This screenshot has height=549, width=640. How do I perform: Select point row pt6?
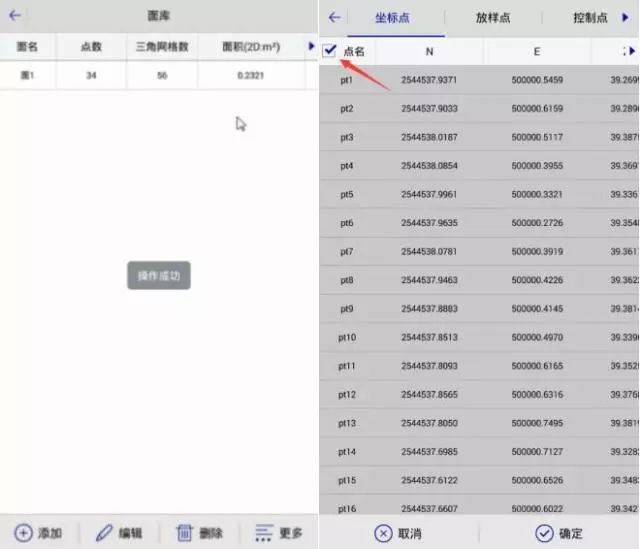(479, 223)
